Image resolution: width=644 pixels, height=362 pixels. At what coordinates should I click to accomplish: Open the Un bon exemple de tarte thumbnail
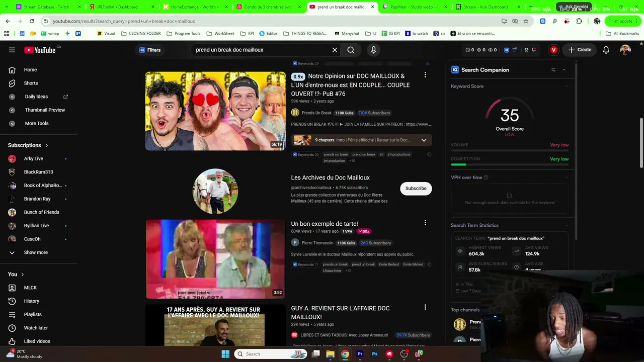pos(215,259)
